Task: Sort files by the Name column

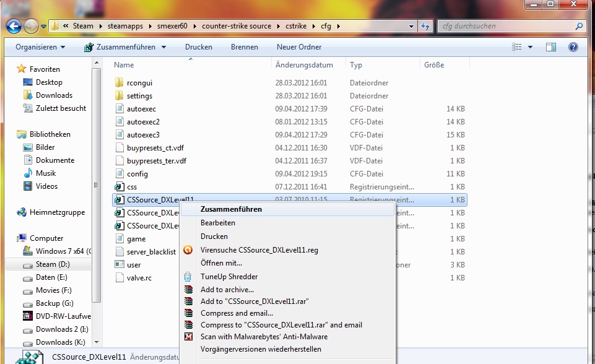Action: 124,65
